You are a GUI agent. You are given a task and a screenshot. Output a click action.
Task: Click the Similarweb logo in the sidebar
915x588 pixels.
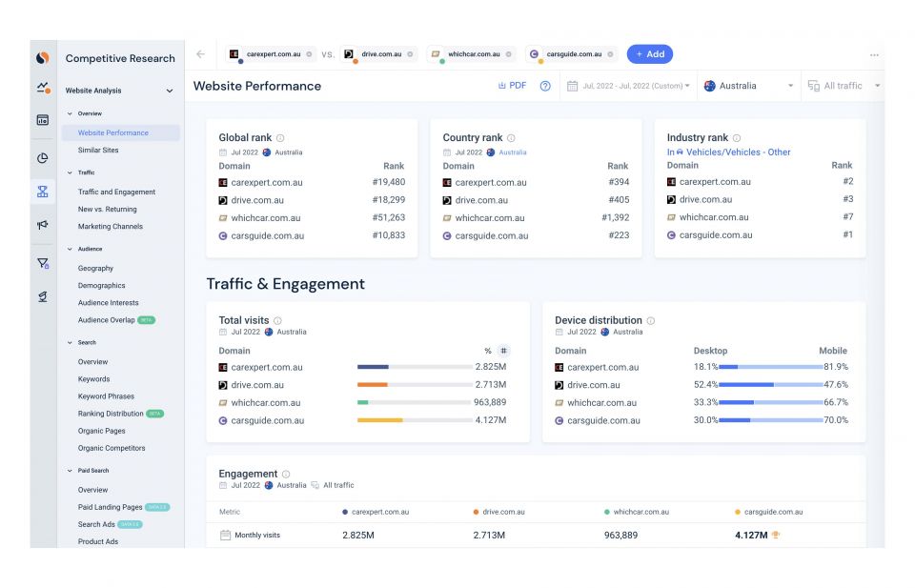pyautogui.click(x=43, y=58)
